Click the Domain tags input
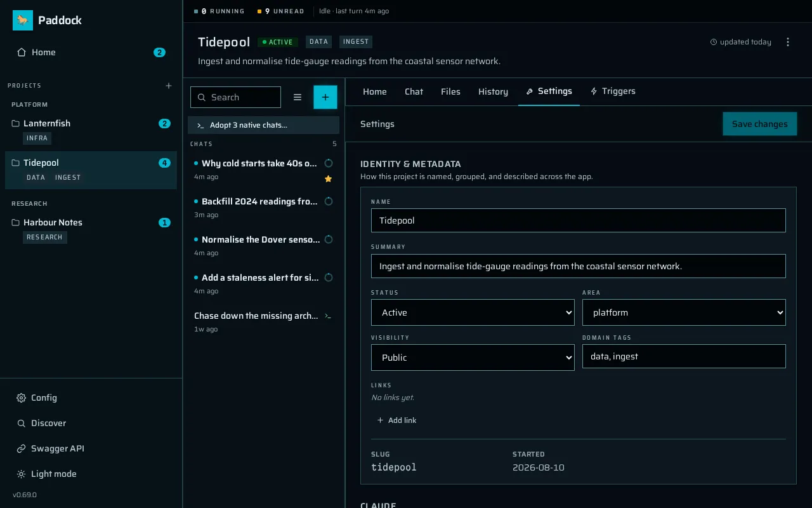 tap(684, 356)
